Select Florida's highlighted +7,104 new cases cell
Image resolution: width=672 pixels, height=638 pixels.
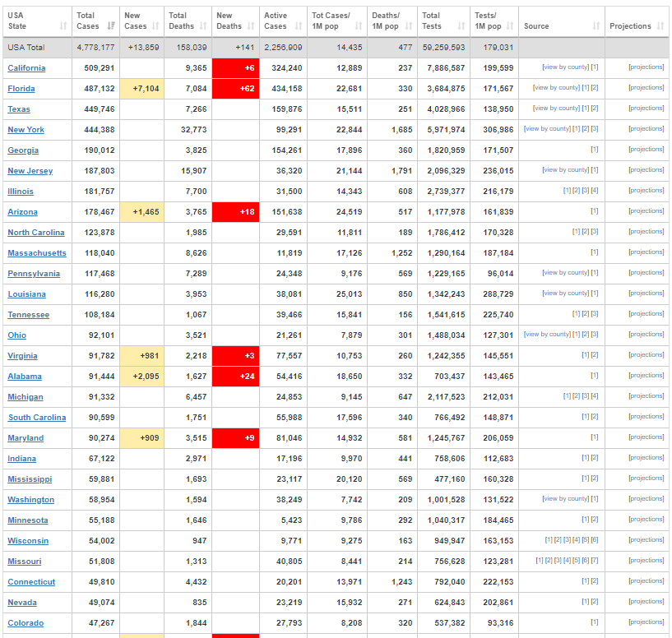142,89
